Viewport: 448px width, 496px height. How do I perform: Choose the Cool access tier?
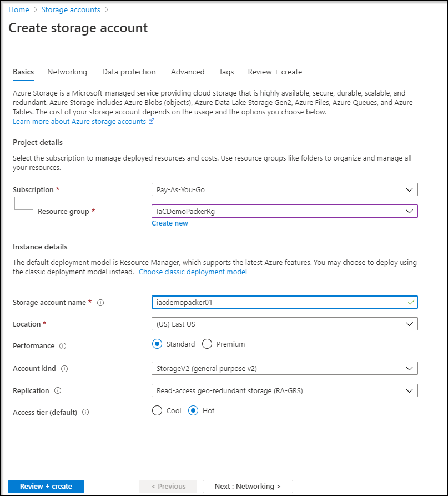tap(157, 410)
